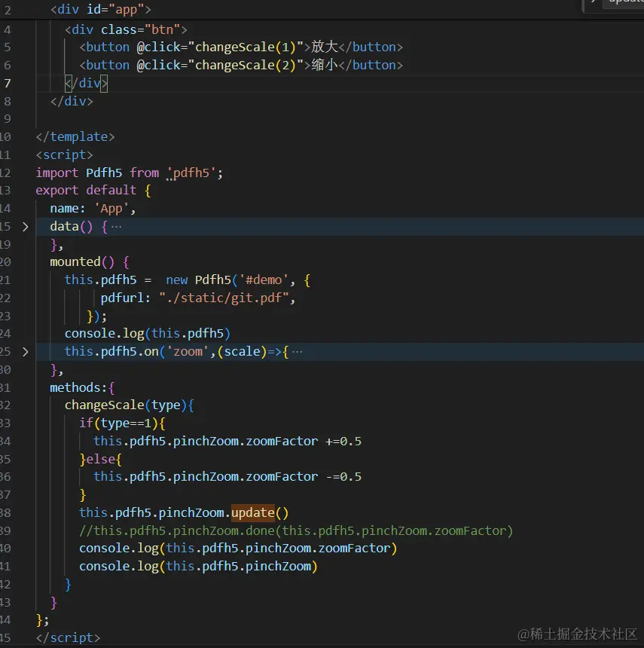Click the import keyword
644x648 pixels.
[x=57, y=173]
